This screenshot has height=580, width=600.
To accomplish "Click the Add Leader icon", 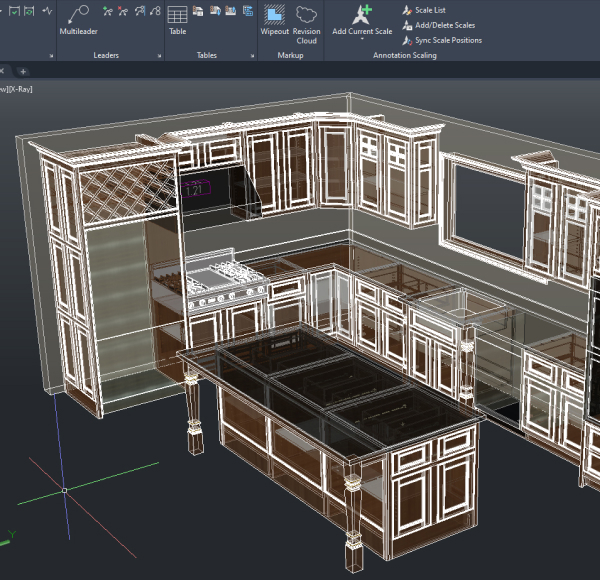I will pos(106,13).
